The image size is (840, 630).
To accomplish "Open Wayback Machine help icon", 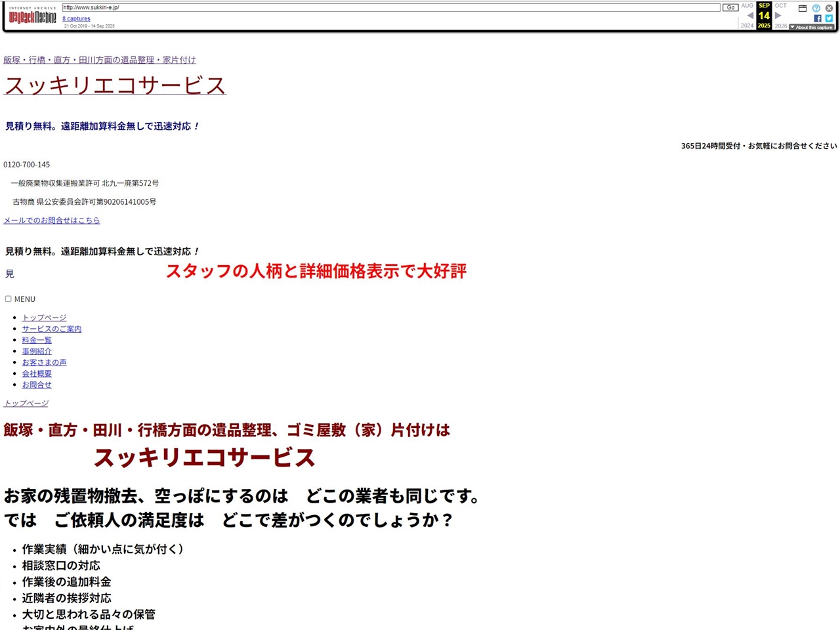I will (816, 8).
